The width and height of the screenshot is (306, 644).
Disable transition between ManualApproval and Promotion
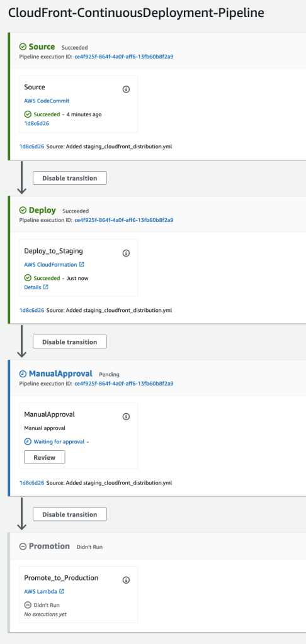coord(69,514)
